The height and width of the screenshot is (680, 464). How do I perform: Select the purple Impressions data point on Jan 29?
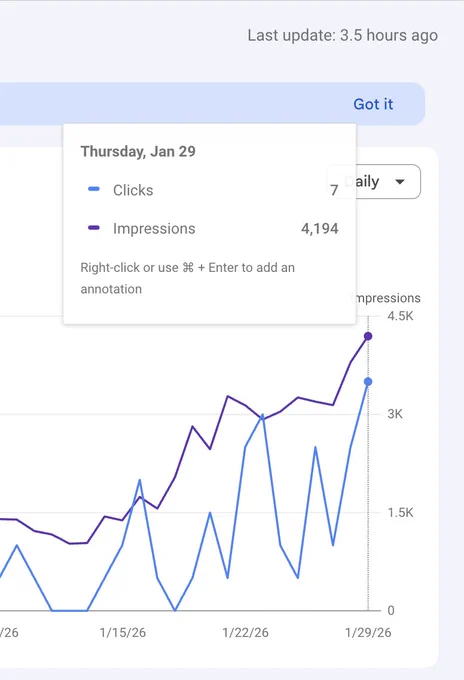tap(368, 336)
